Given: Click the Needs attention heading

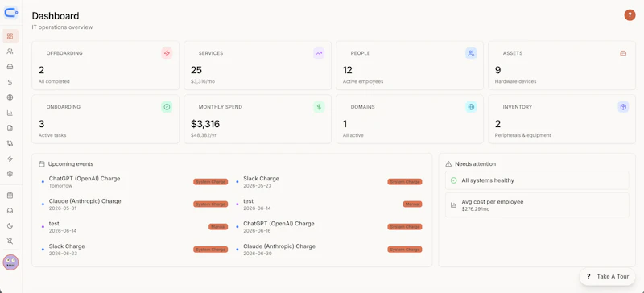Looking at the screenshot, I should click(475, 164).
